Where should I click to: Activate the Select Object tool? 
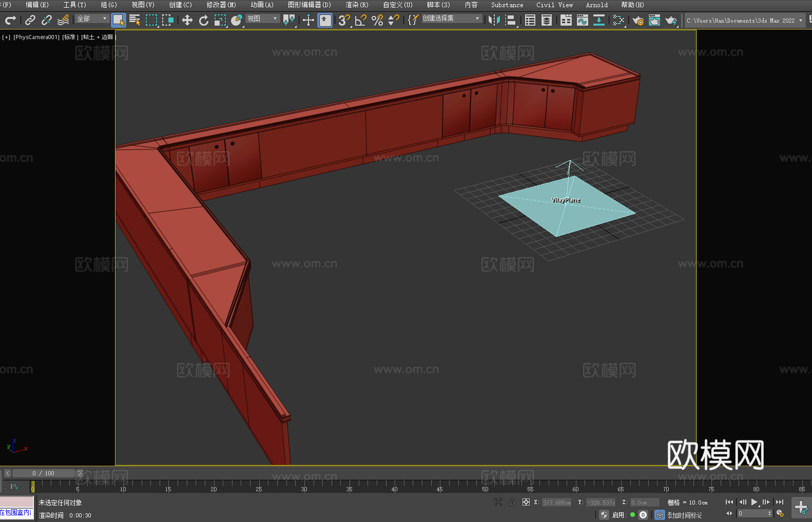click(119, 20)
